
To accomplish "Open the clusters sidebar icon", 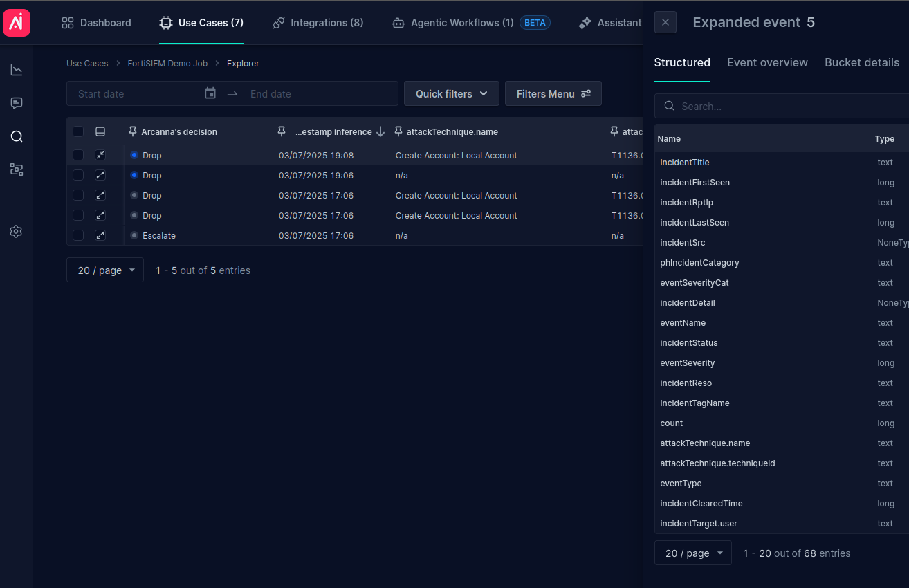I will (x=17, y=169).
